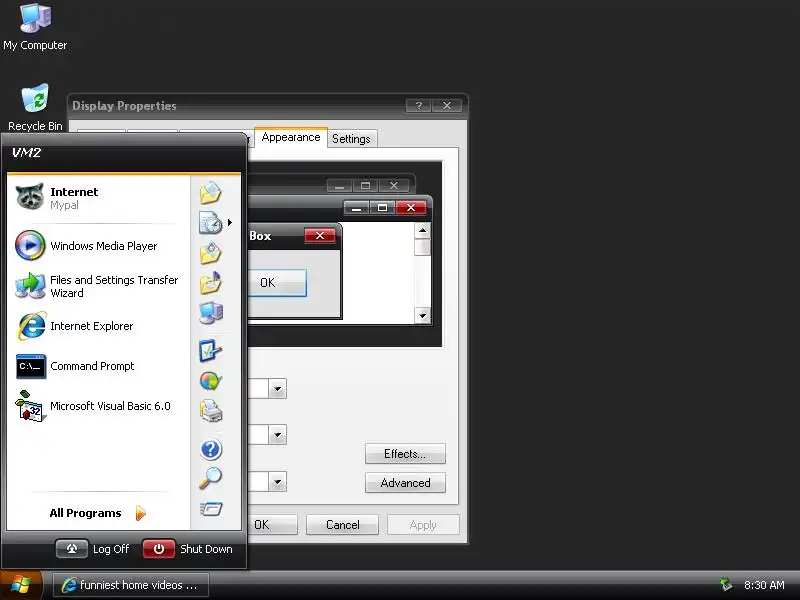
Task: Open Printers and Faxes icon
Action: pos(210,411)
